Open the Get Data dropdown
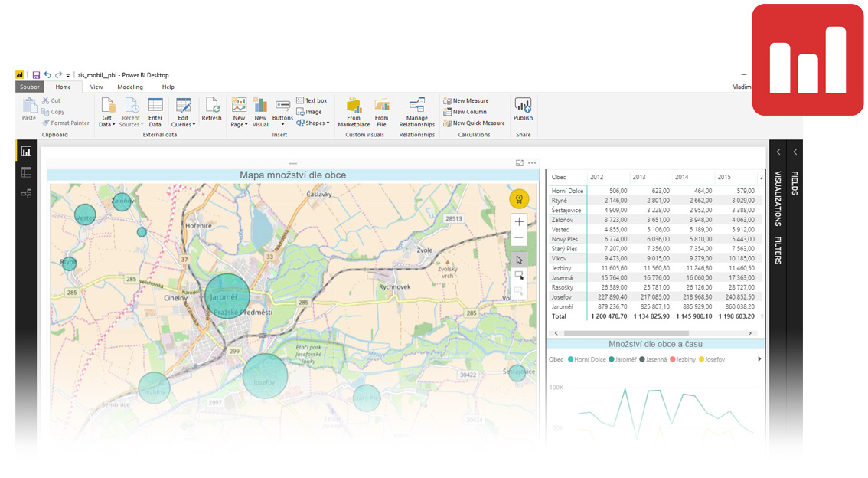868x478 pixels. coord(107,113)
